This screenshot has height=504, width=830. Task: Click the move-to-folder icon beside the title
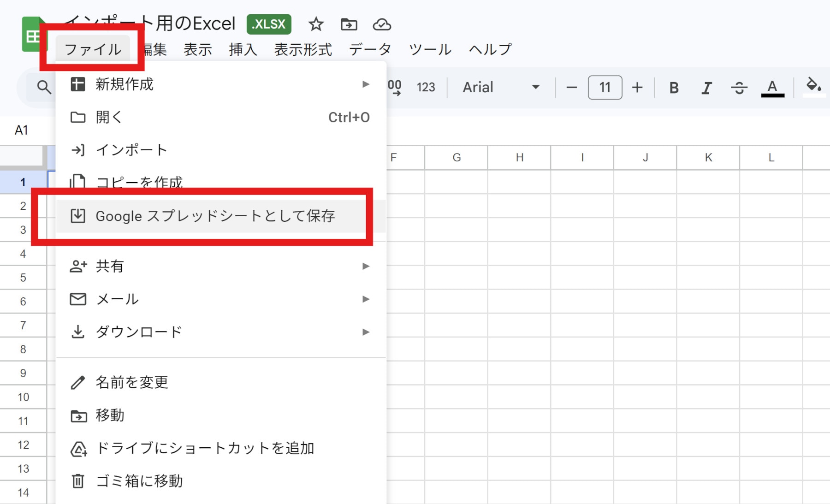349,24
